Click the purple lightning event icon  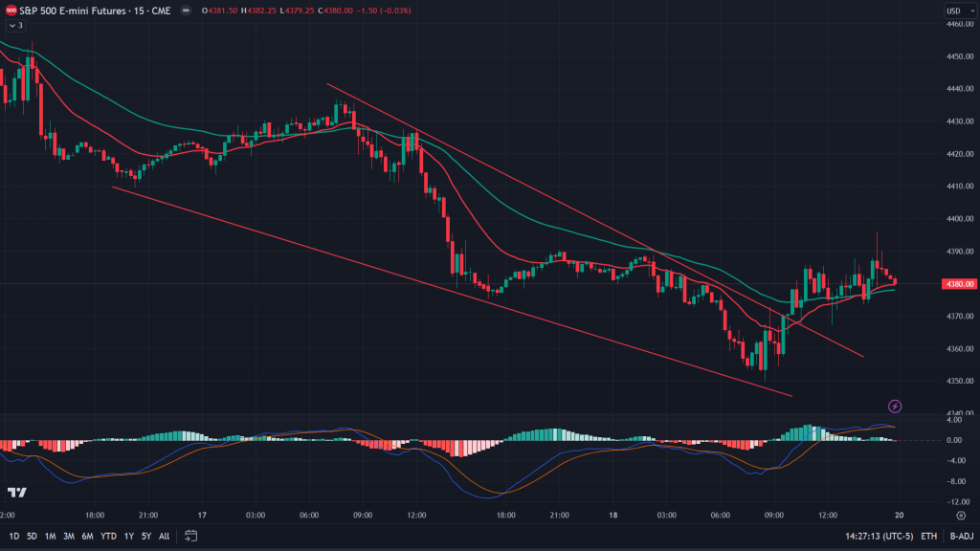pyautogui.click(x=896, y=407)
